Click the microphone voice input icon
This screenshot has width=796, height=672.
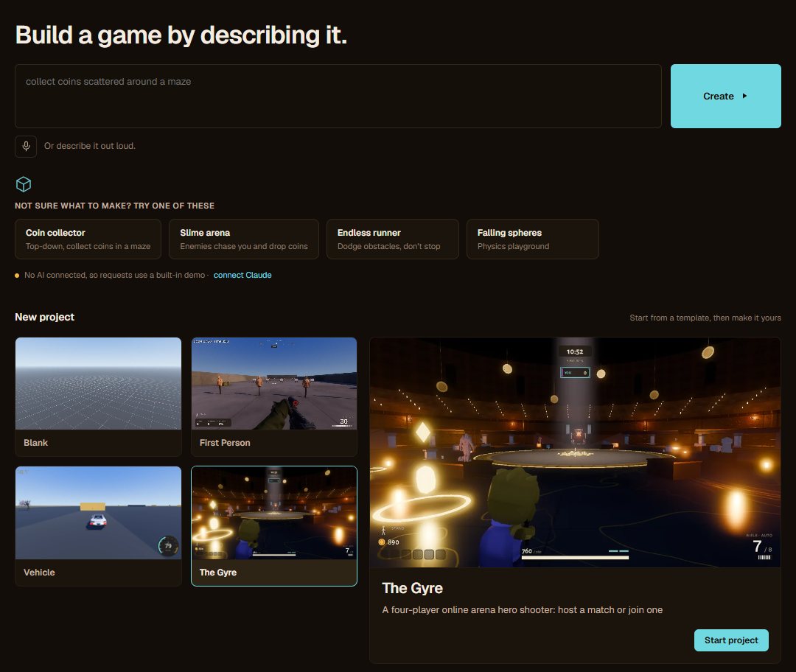[x=26, y=146]
